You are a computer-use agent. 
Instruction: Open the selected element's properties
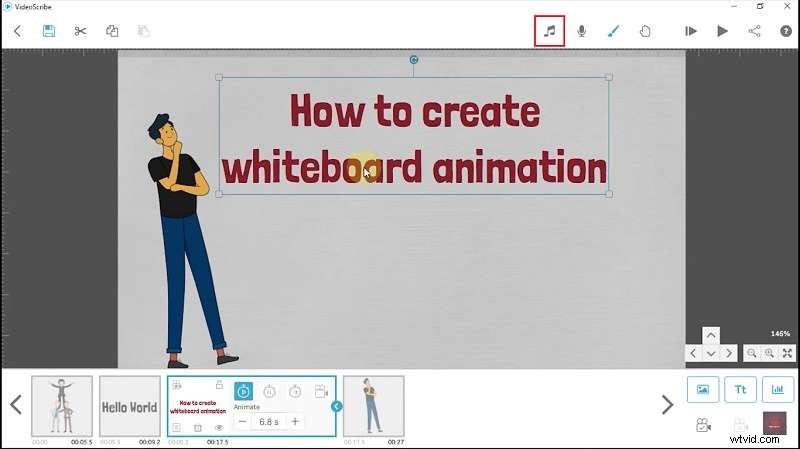(177, 428)
